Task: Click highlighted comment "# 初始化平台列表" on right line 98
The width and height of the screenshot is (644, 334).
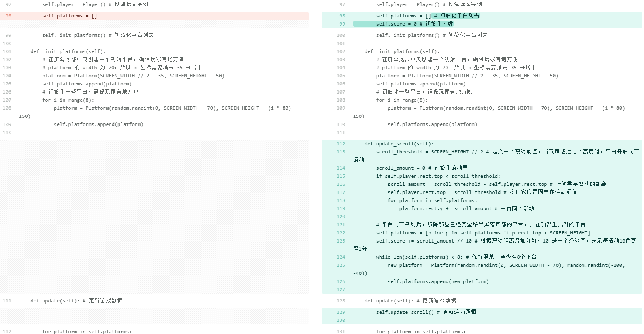Action: [x=456, y=16]
